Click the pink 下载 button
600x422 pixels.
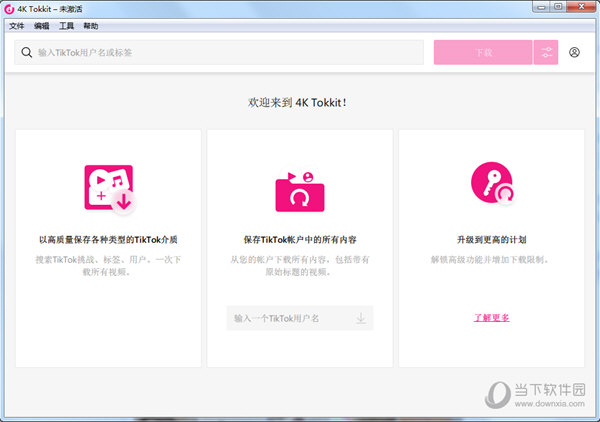483,52
